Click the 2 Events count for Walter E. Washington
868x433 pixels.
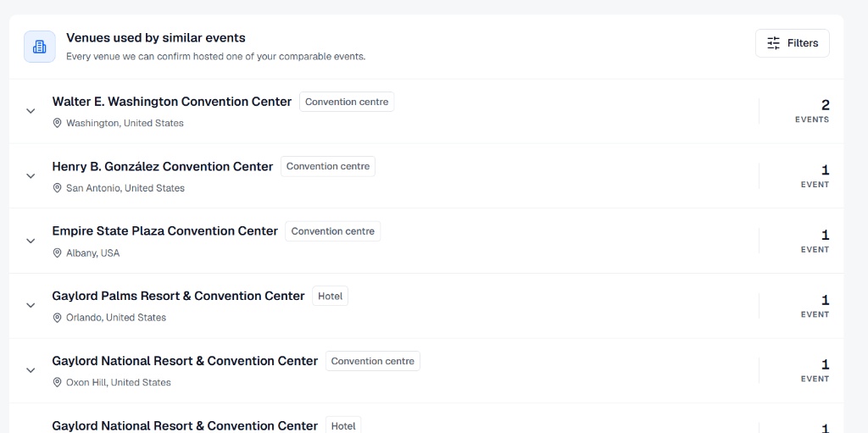coord(812,111)
